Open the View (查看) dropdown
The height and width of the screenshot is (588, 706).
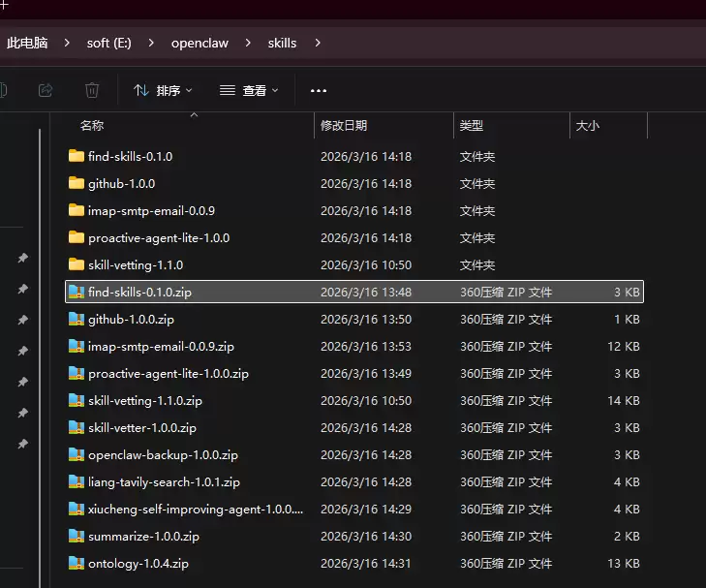click(x=249, y=90)
